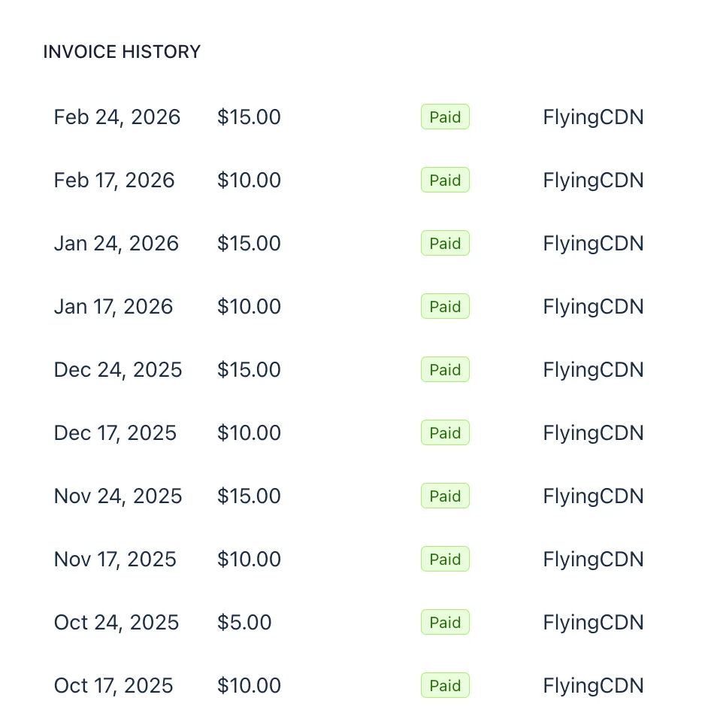This screenshot has width=711, height=728.
Task: Select the Nov 17, 2025 invoice date
Action: (115, 560)
